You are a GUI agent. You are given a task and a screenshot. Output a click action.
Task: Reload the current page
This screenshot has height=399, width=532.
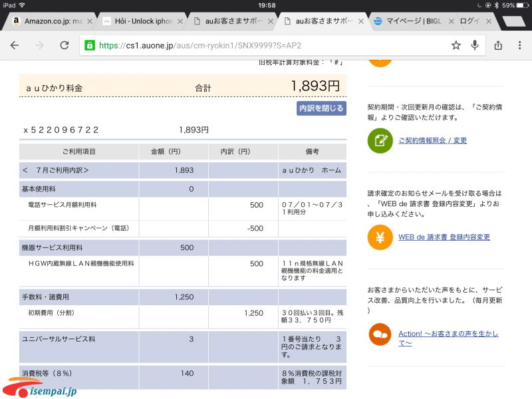pyautogui.click(x=65, y=45)
